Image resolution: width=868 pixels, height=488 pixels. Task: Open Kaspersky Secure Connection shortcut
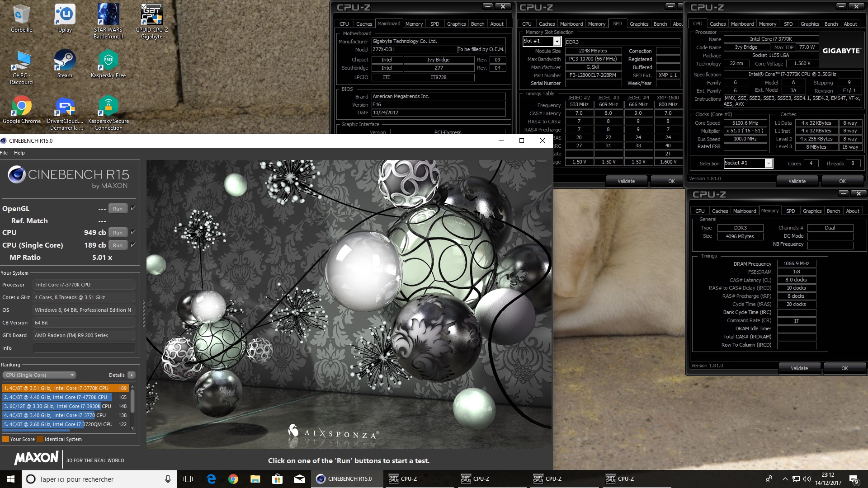(x=108, y=113)
